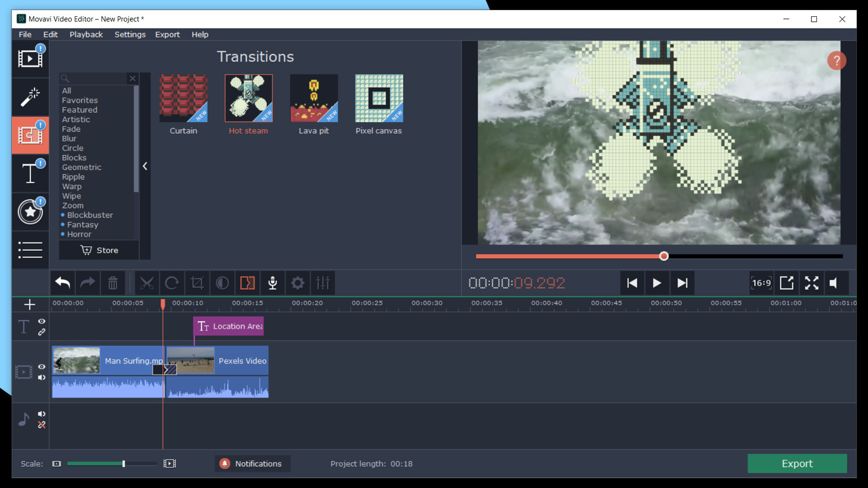Open the 16:9 aspect ratio dropdown
This screenshot has width=868, height=488.
pyautogui.click(x=761, y=283)
